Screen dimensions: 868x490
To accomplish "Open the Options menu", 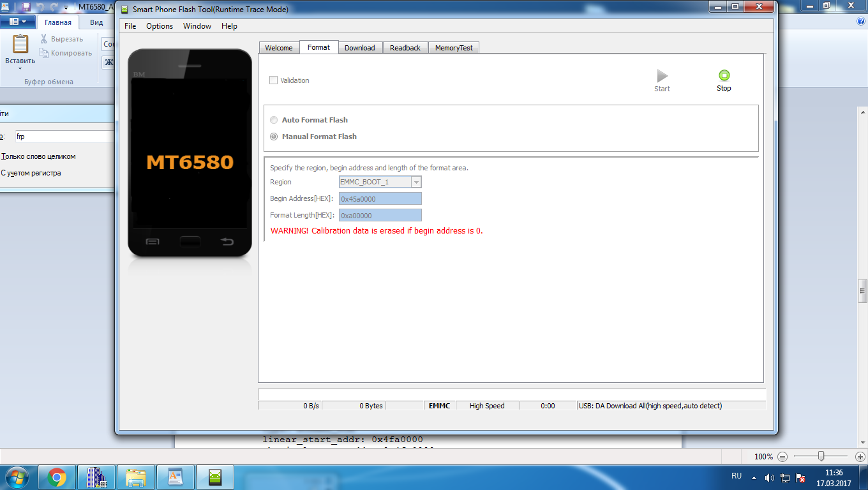I will click(x=159, y=26).
